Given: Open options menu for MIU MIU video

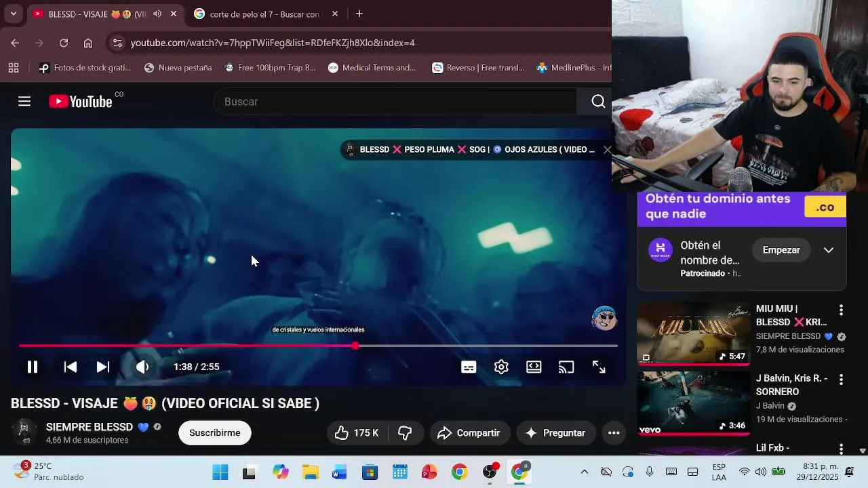Looking at the screenshot, I should pos(841,310).
